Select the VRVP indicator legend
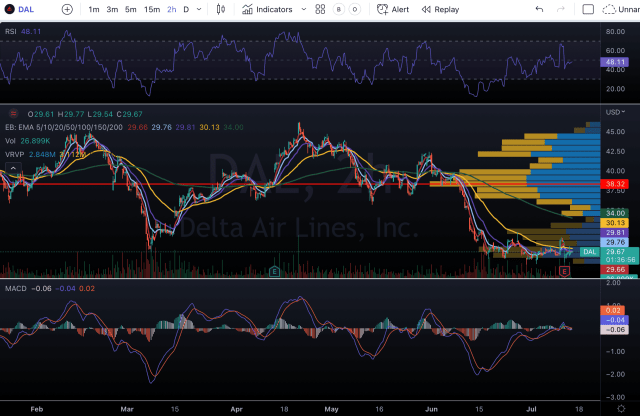 [15, 154]
